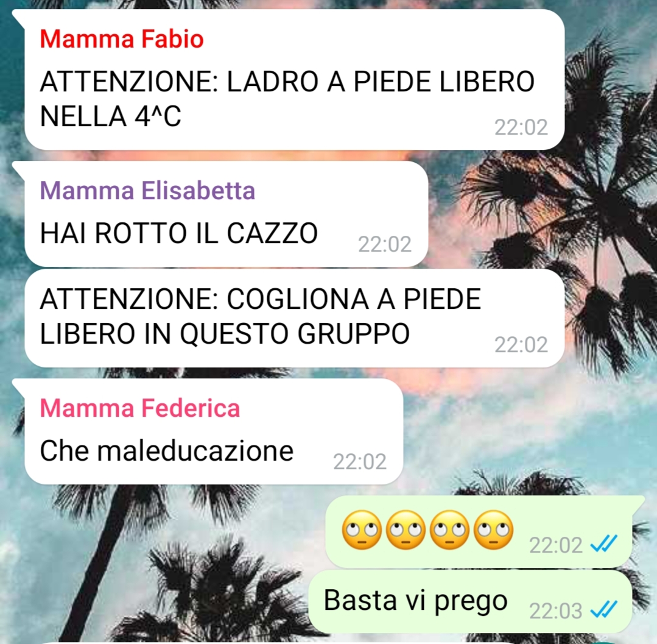Tap the Mamma Fabio sender name

tap(122, 39)
